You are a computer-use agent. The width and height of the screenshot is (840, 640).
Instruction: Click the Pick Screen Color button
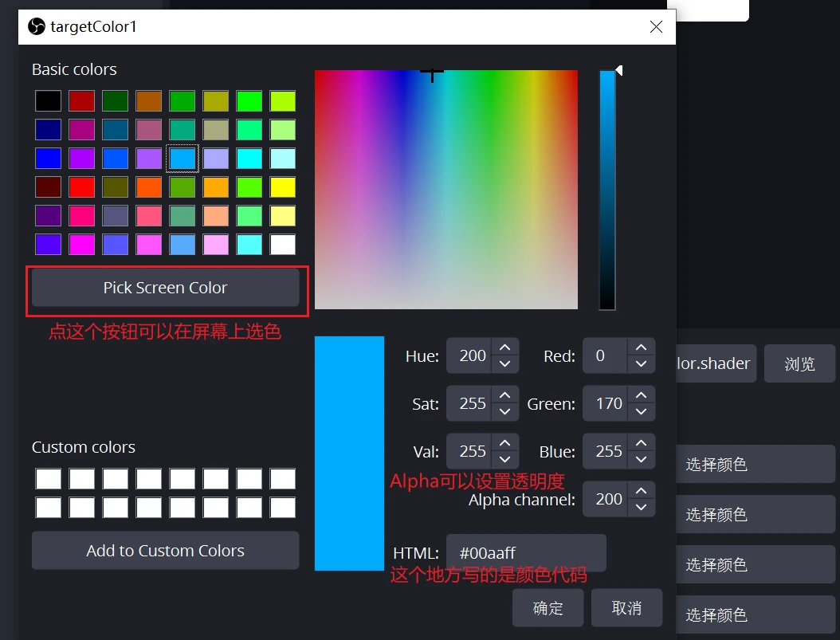166,288
